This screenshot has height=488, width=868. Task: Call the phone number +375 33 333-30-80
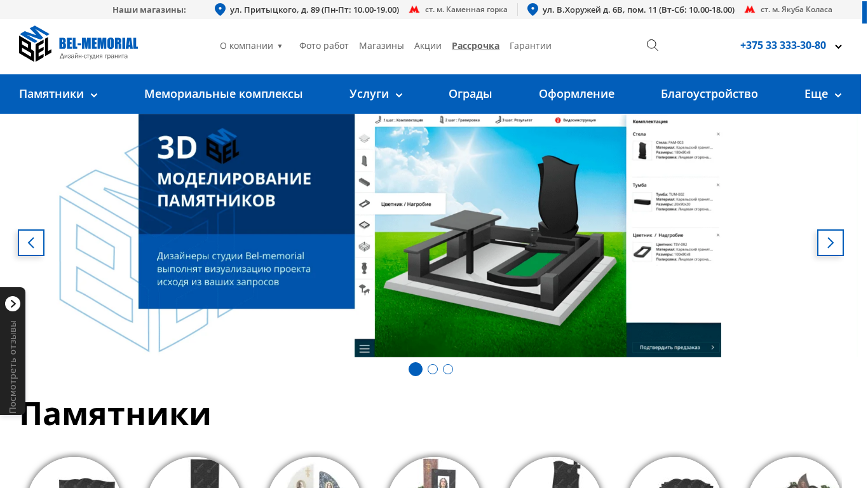point(783,45)
